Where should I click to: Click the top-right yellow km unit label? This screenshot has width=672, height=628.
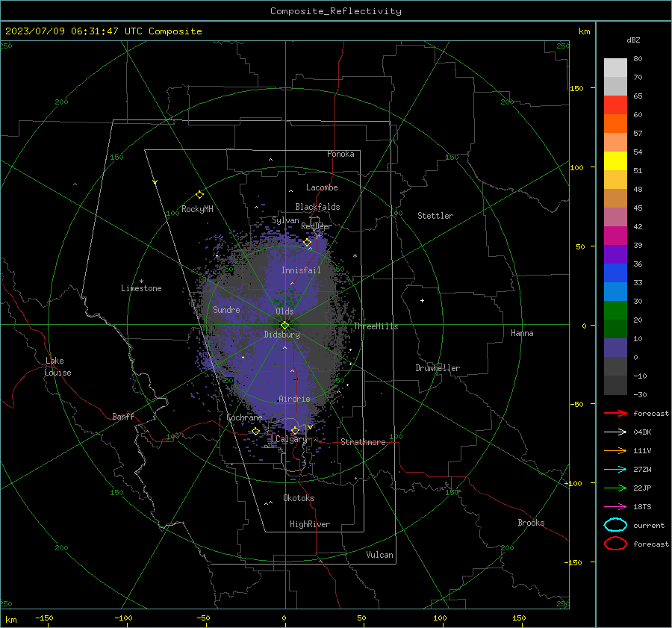tap(584, 31)
